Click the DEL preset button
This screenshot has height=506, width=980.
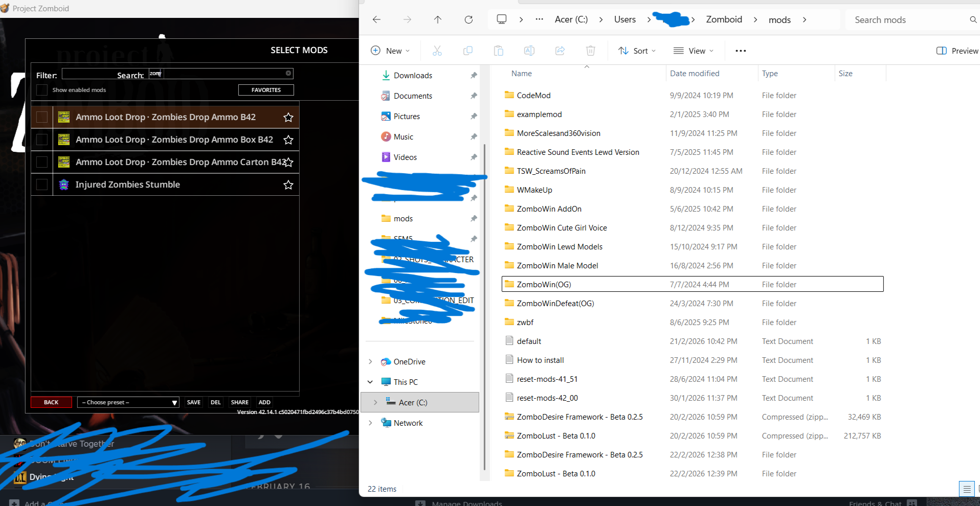tap(216, 402)
